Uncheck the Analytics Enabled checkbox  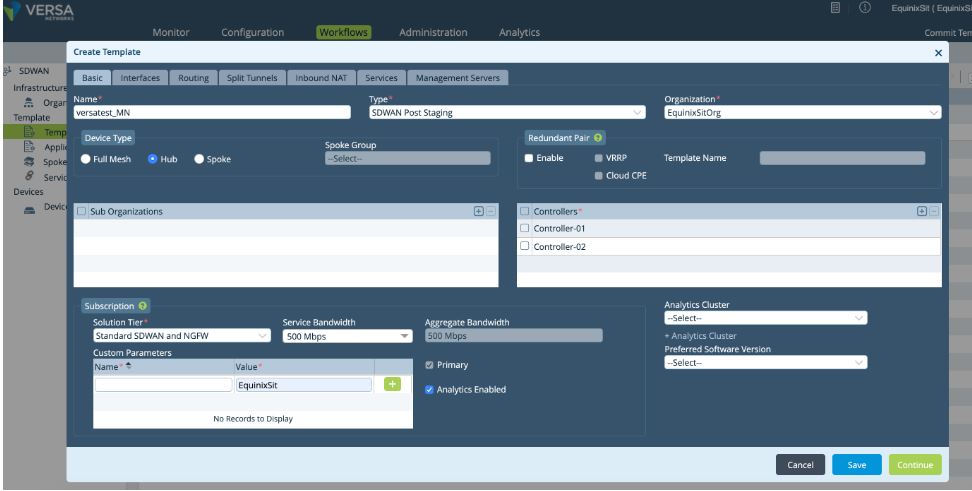[x=430, y=389]
